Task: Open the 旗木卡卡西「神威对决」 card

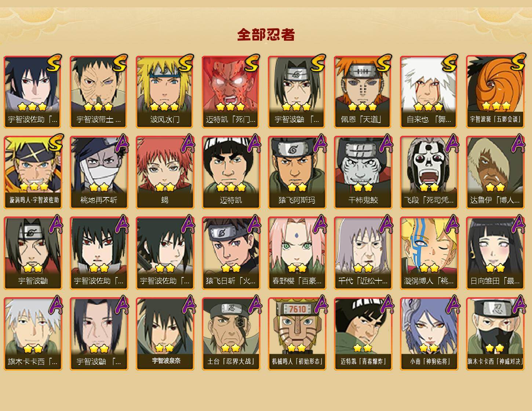Action: tap(495, 334)
